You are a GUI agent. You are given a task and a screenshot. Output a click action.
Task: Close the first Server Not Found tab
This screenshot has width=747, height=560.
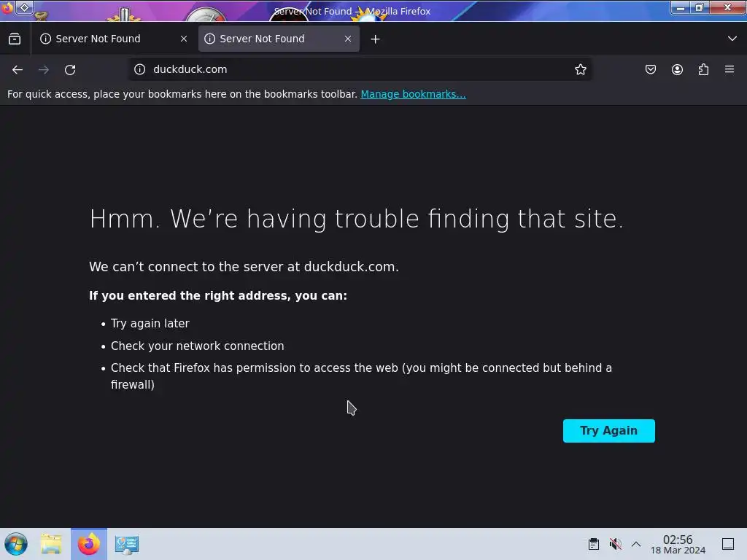coord(184,39)
